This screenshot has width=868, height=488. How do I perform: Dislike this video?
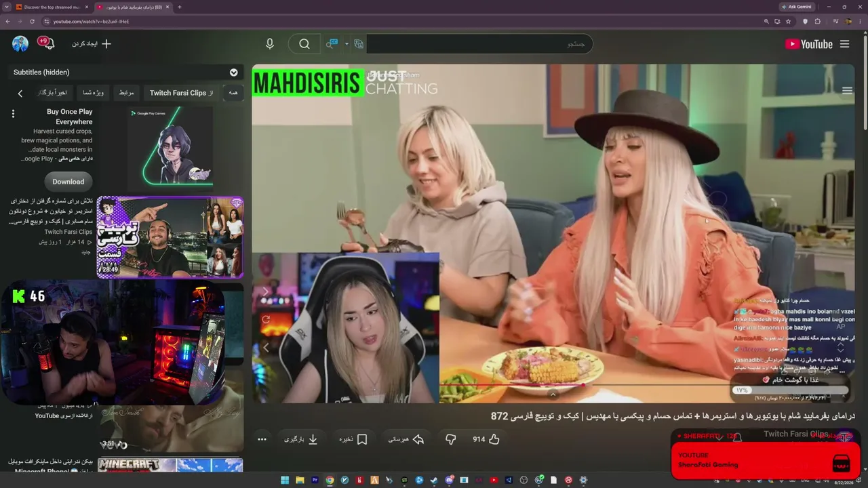[450, 439]
